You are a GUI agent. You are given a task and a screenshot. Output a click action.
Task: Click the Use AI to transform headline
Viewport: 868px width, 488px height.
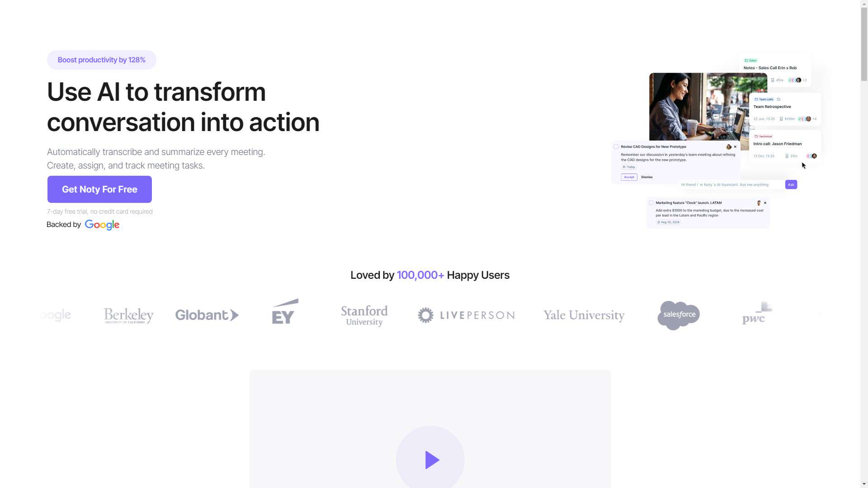click(x=183, y=107)
